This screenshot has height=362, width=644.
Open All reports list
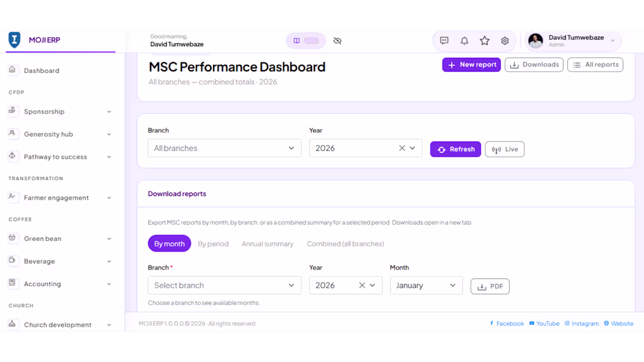click(x=595, y=64)
